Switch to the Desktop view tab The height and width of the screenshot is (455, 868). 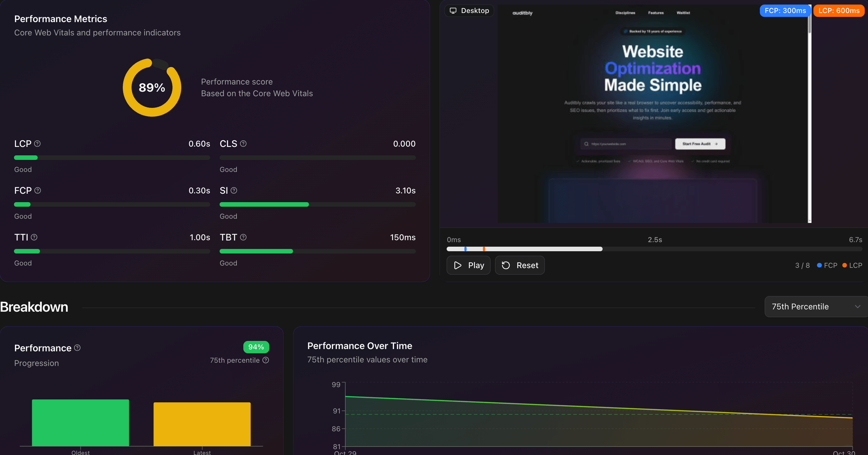tap(469, 10)
